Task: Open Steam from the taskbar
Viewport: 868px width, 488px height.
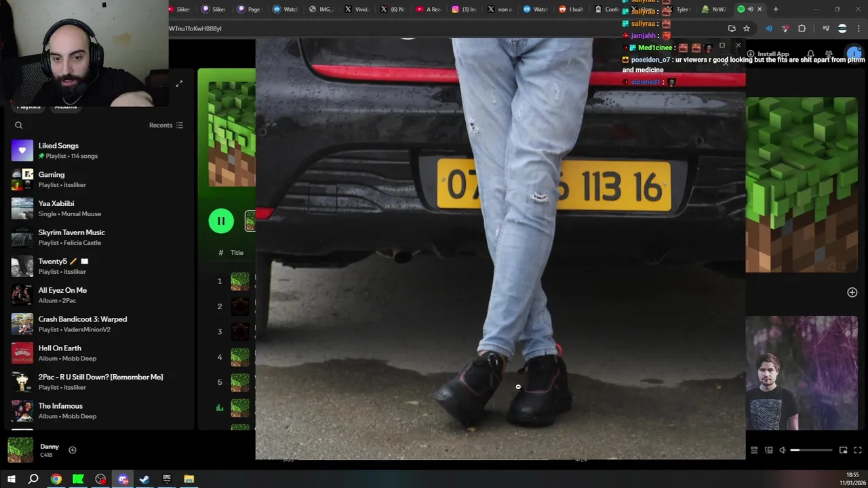Action: pos(144,479)
